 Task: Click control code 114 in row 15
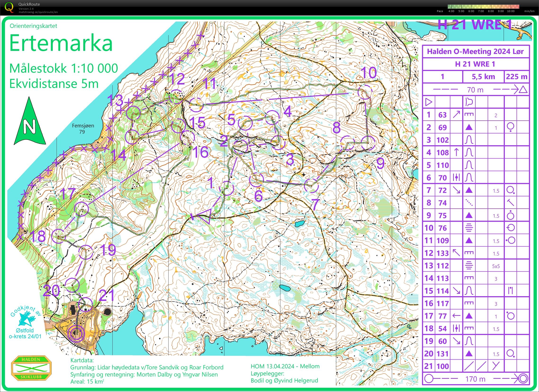point(442,291)
